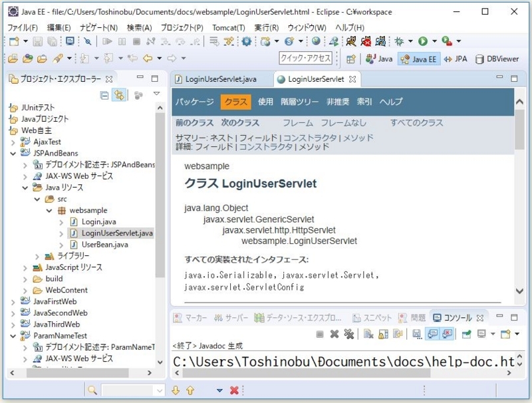Click the pencil toolbar icon in second row
Image resolution: width=532 pixels, height=403 pixels.
[x=58, y=59]
